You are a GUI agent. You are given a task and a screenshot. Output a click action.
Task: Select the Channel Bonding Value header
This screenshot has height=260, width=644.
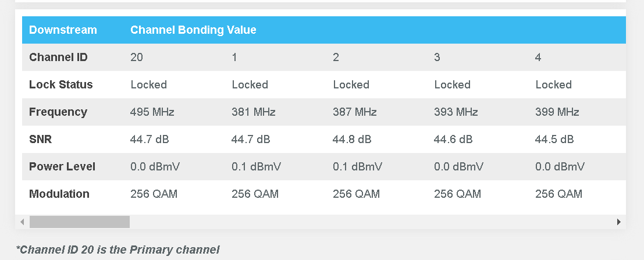193,30
